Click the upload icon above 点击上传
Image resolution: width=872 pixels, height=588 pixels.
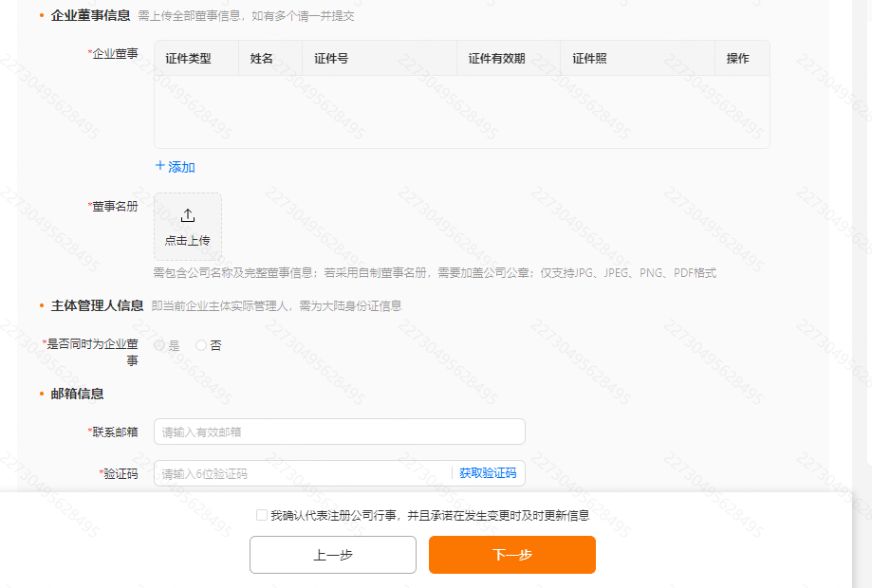187,214
